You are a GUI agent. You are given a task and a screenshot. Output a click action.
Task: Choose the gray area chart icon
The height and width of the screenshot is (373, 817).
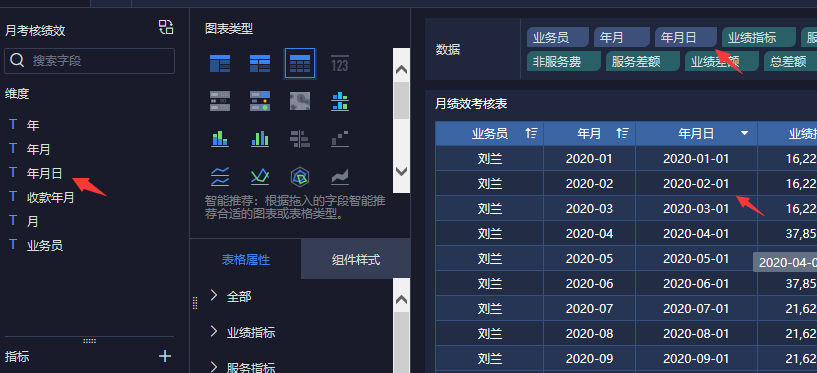(x=340, y=177)
